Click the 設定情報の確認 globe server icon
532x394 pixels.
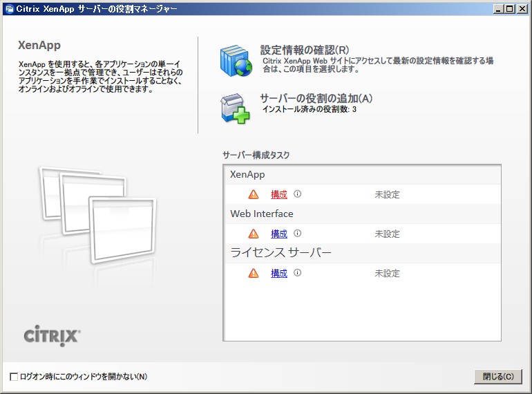click(236, 61)
